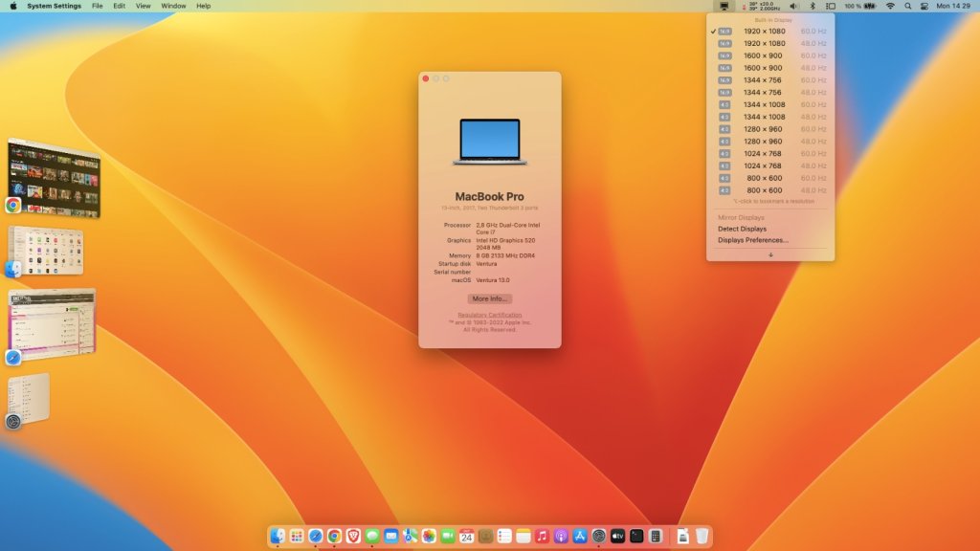980x551 pixels.
Task: Open Notes app in the Dock
Action: pos(523,536)
